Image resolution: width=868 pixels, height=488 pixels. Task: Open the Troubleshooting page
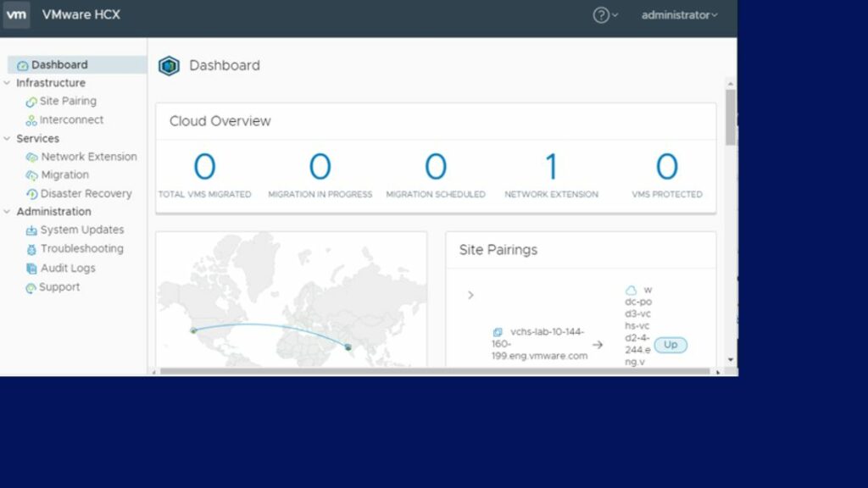(81, 248)
